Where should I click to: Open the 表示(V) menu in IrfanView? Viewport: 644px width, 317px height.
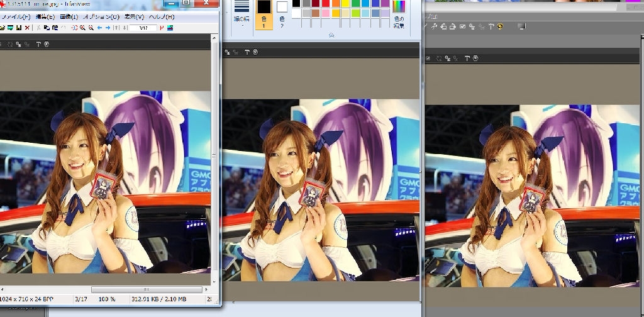135,17
